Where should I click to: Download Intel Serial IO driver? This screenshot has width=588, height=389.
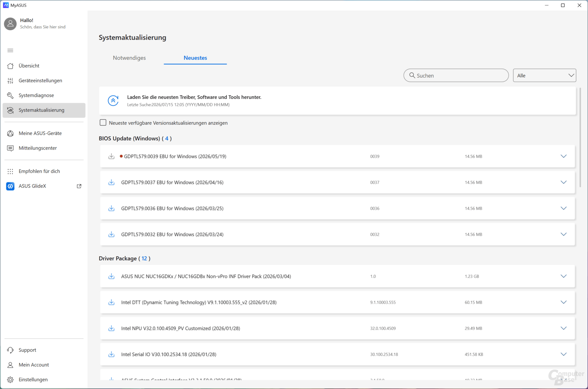pos(111,354)
